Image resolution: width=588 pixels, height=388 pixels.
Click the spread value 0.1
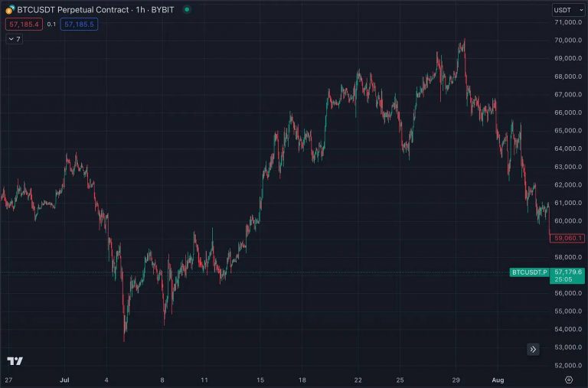click(51, 24)
